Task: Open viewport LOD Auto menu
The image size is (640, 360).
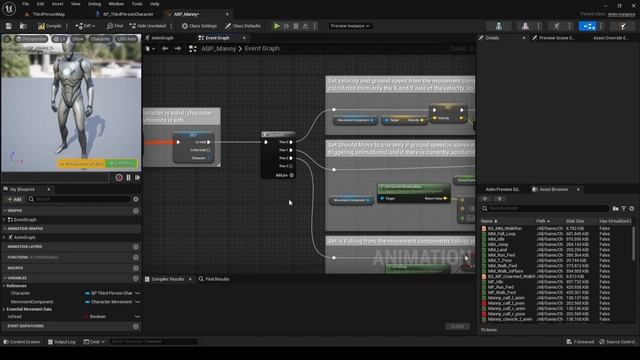Action: (127, 39)
